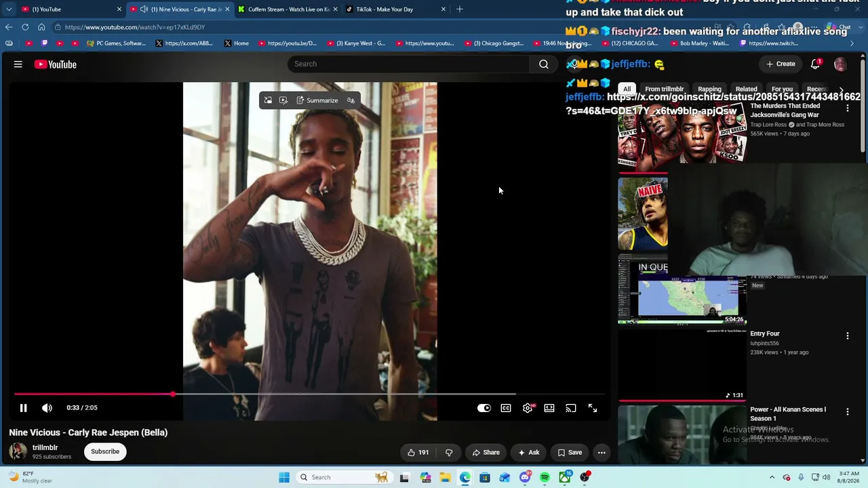Click the translate icon in overlay toolbar
This screenshot has height=488, width=868.
pyautogui.click(x=351, y=100)
